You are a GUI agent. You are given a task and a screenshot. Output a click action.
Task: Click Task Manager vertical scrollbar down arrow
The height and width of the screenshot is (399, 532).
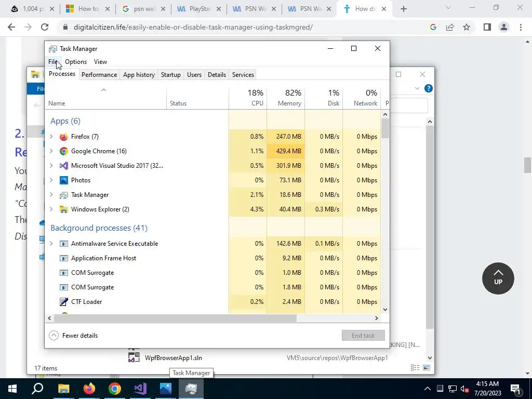[385, 310]
